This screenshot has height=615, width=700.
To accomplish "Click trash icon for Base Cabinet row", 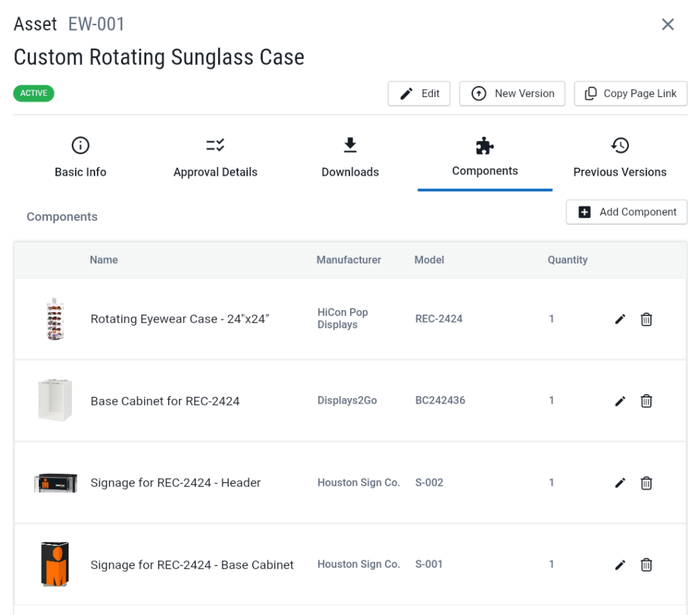I will [x=646, y=402].
